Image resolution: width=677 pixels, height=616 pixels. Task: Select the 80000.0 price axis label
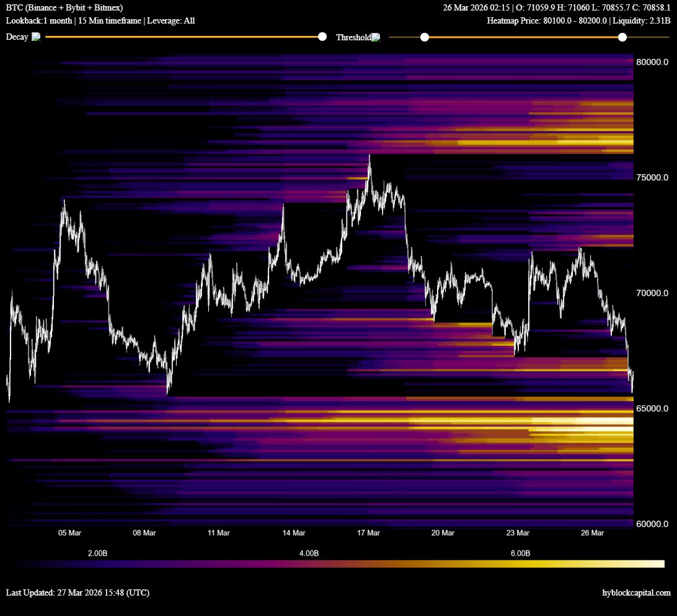click(651, 61)
